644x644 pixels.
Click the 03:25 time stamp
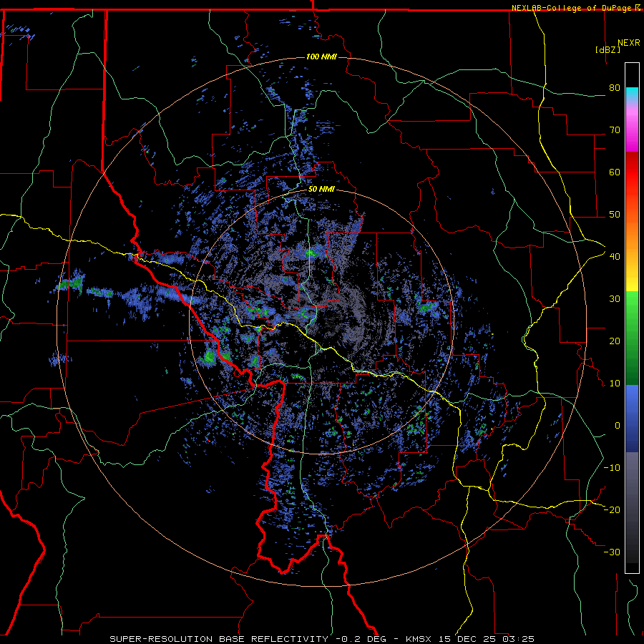(518, 639)
